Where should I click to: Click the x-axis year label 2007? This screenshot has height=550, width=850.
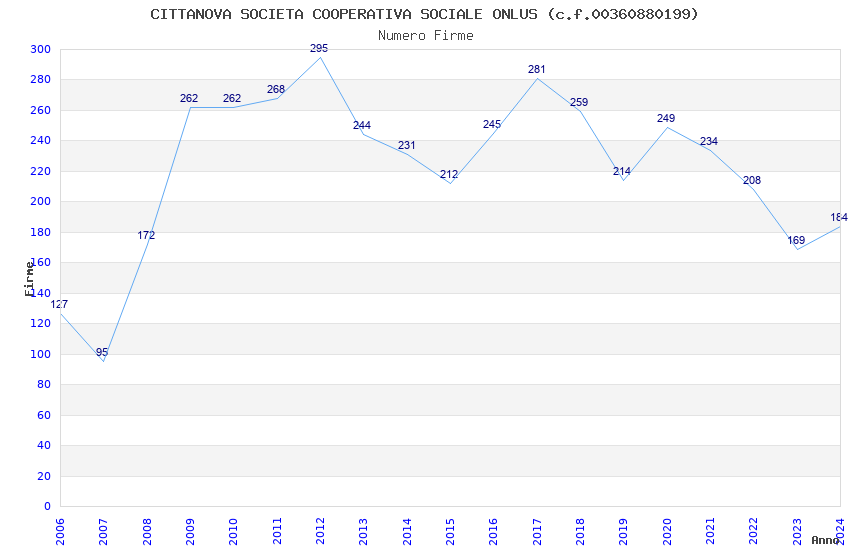point(103,531)
